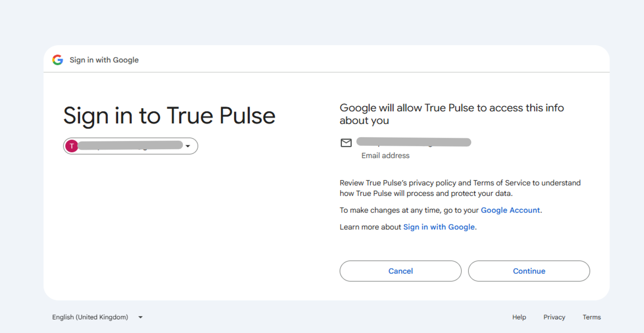Click the 'Email address' label
This screenshot has height=333, width=644.
385,155
